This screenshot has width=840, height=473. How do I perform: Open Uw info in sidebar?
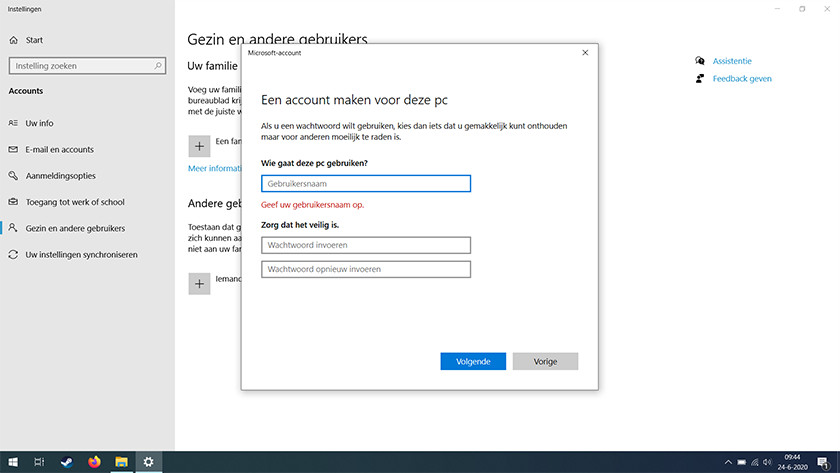click(x=39, y=123)
